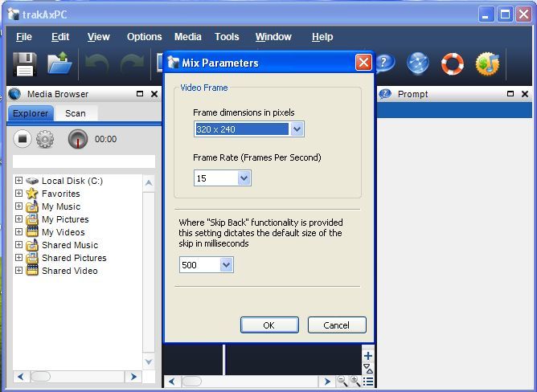Viewport: 537px width, 392px height.
Task: Click tree vertical scrollbar up arrow
Action: [x=149, y=183]
